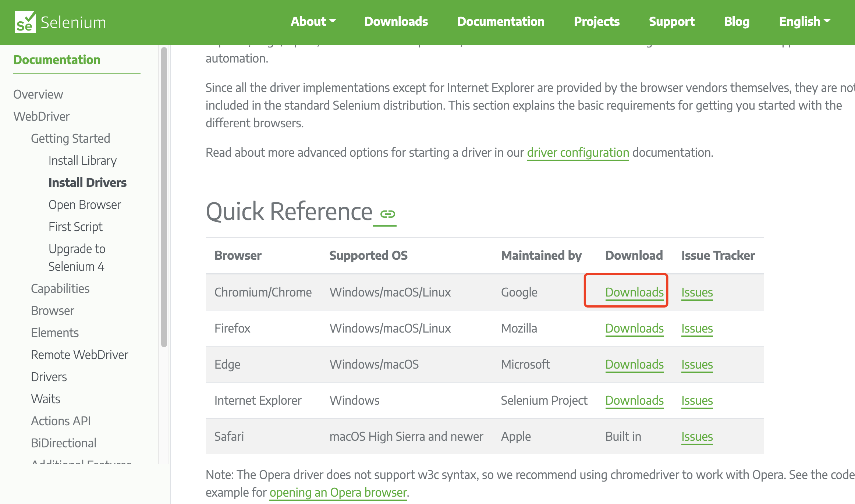The height and width of the screenshot is (504, 855).
Task: Open Projects in the top navbar
Action: [x=597, y=22]
